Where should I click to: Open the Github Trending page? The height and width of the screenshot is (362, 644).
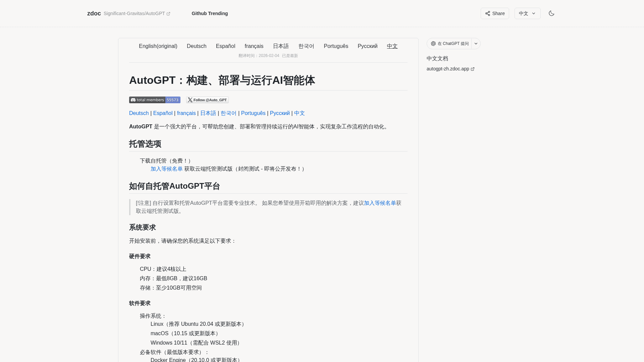(x=209, y=13)
